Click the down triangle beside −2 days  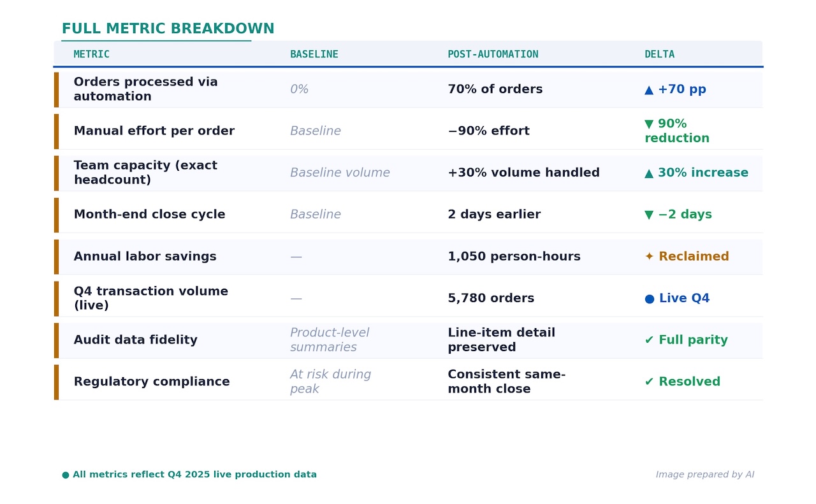tap(649, 215)
